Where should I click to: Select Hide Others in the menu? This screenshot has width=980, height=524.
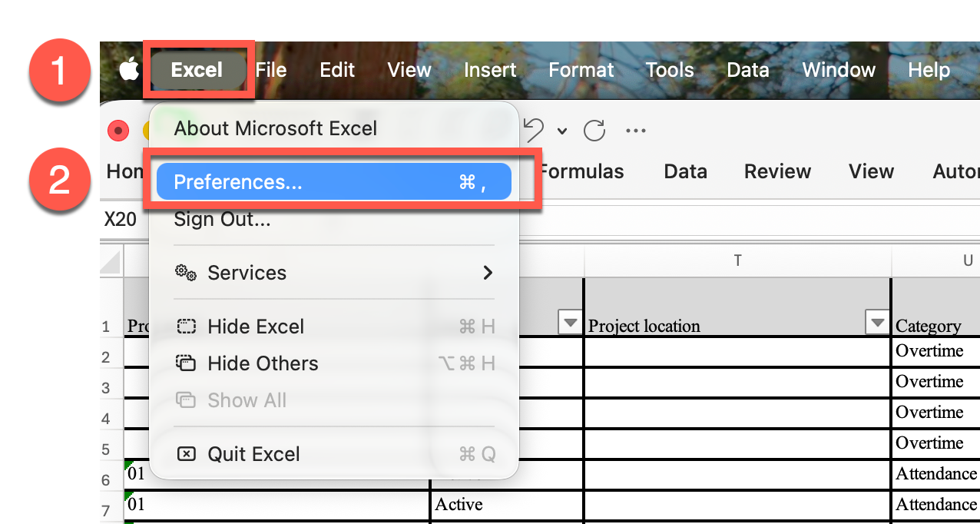263,363
